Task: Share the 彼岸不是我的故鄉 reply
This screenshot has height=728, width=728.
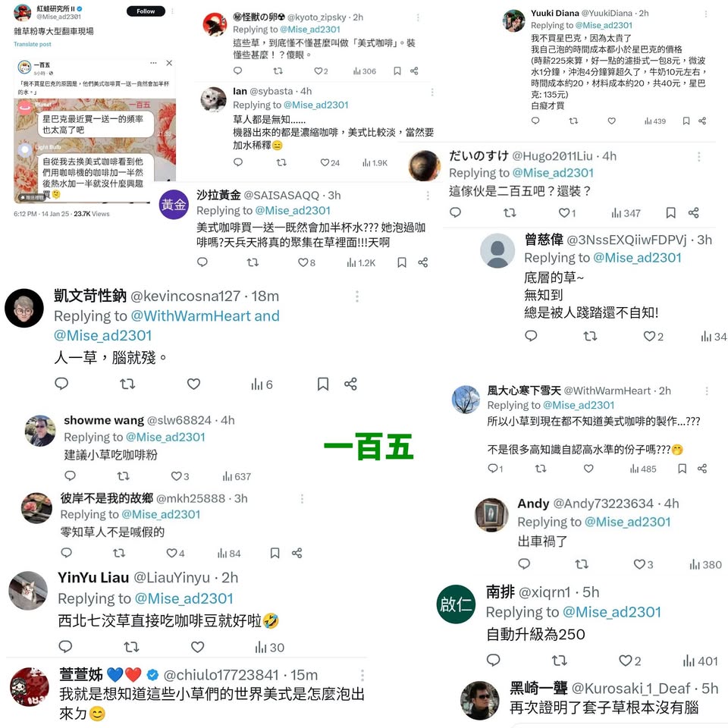Action: (x=297, y=553)
